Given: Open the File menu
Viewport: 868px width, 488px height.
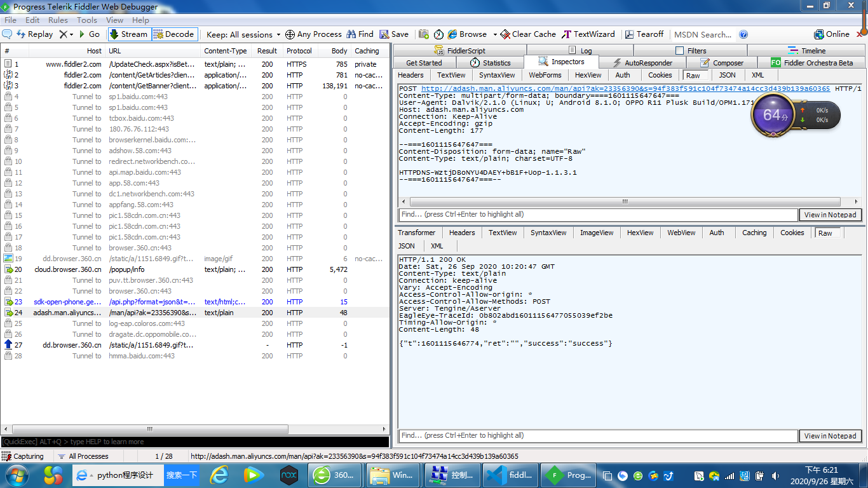Looking at the screenshot, I should 11,20.
